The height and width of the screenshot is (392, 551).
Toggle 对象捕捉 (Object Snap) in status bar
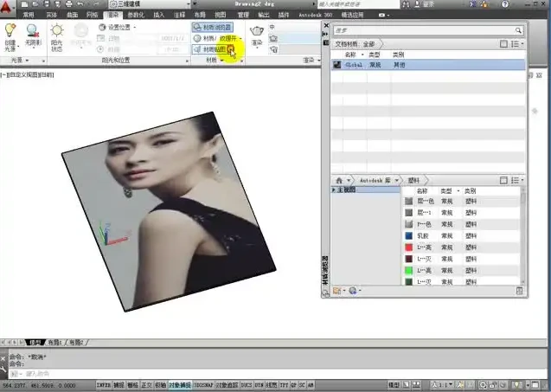tap(179, 383)
